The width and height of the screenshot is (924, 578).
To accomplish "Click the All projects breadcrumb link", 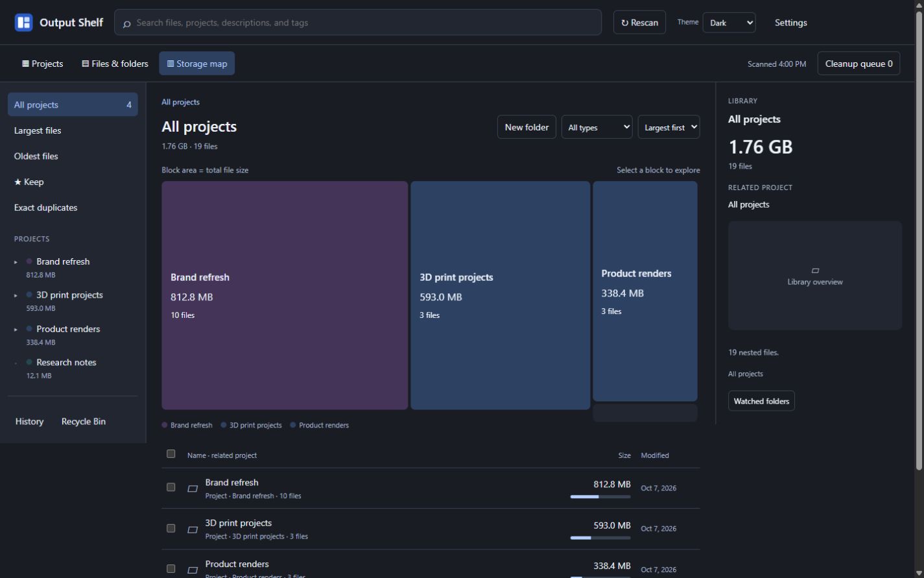I will (x=180, y=102).
